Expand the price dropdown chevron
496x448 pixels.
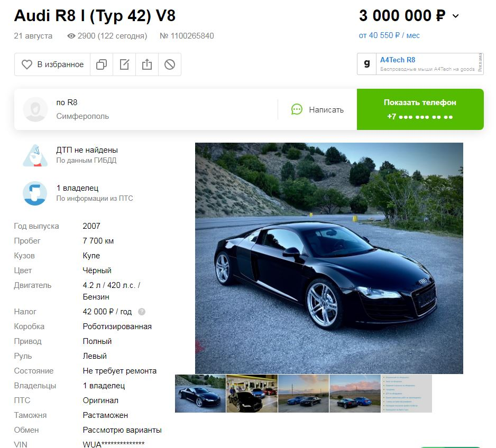[455, 16]
